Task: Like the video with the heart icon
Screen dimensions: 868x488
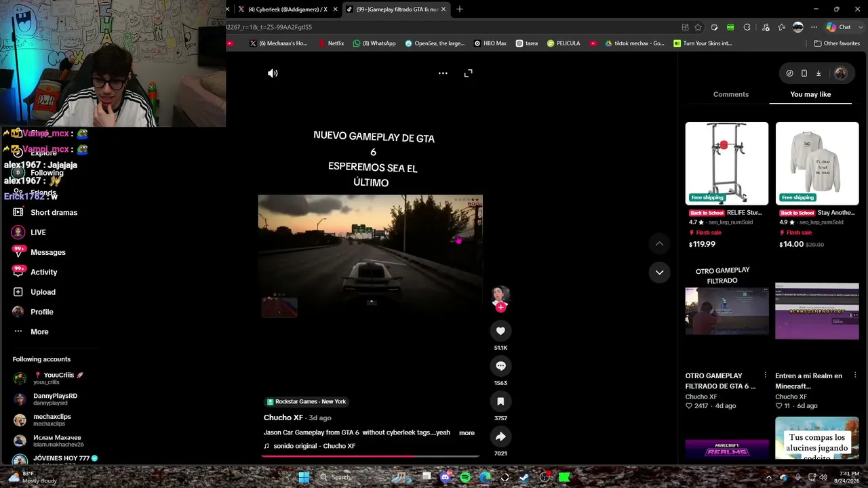Action: [500, 331]
